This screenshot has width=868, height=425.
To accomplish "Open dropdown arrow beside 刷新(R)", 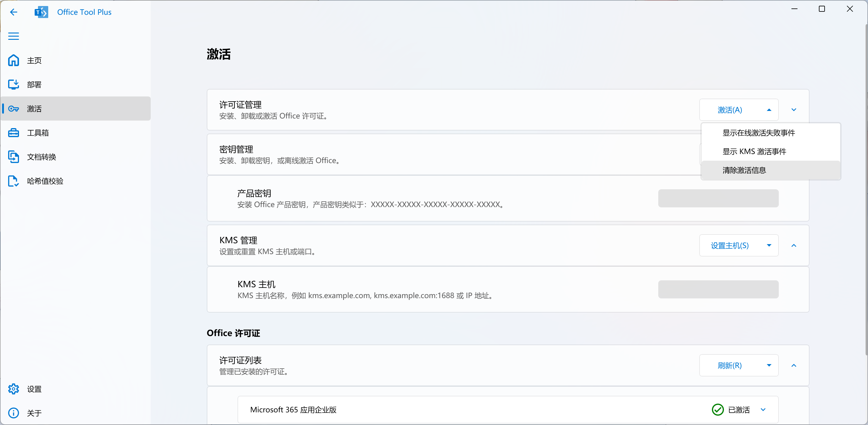I will 769,365.
